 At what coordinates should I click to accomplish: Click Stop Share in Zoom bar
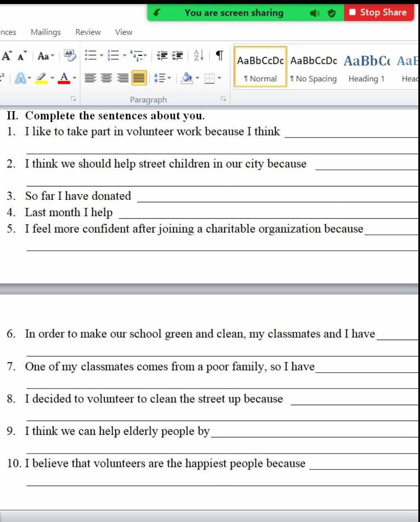point(379,12)
